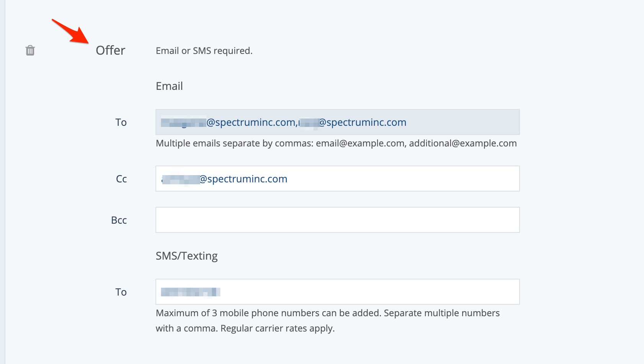Click the To label beside email recipients
This screenshot has height=364, width=644.
click(x=121, y=122)
